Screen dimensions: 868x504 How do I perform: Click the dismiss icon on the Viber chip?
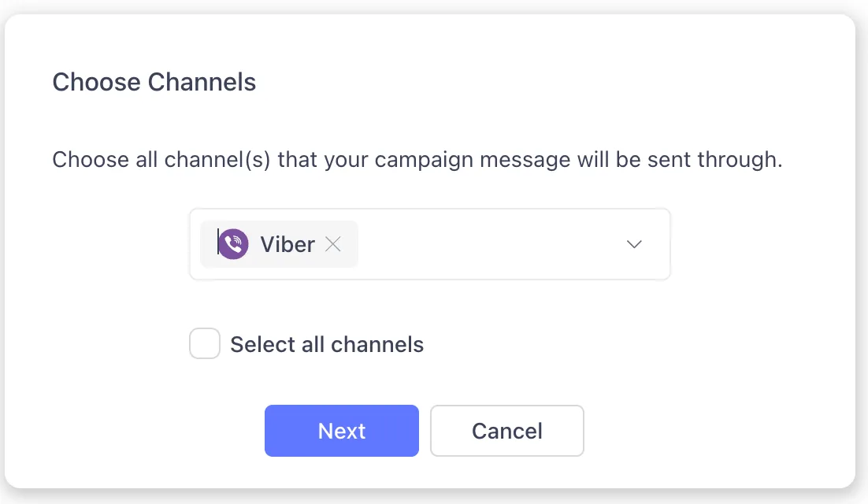333,244
